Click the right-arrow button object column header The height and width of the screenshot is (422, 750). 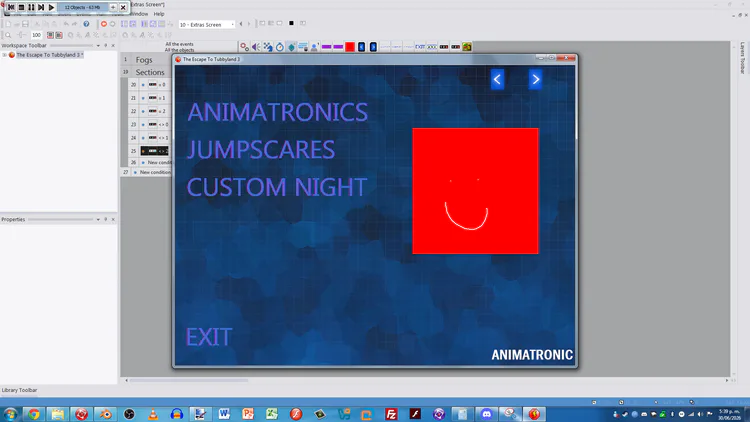[373, 46]
